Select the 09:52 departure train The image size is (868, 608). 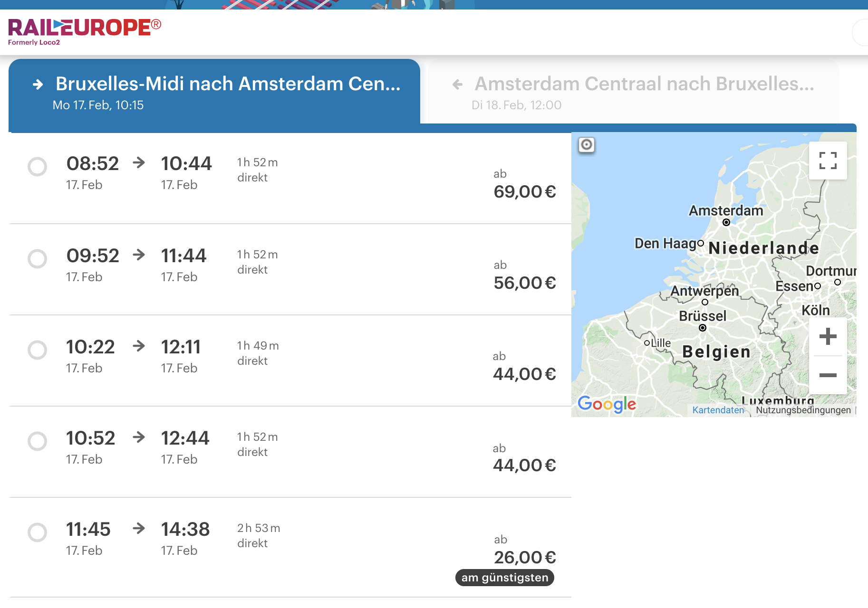click(x=37, y=259)
